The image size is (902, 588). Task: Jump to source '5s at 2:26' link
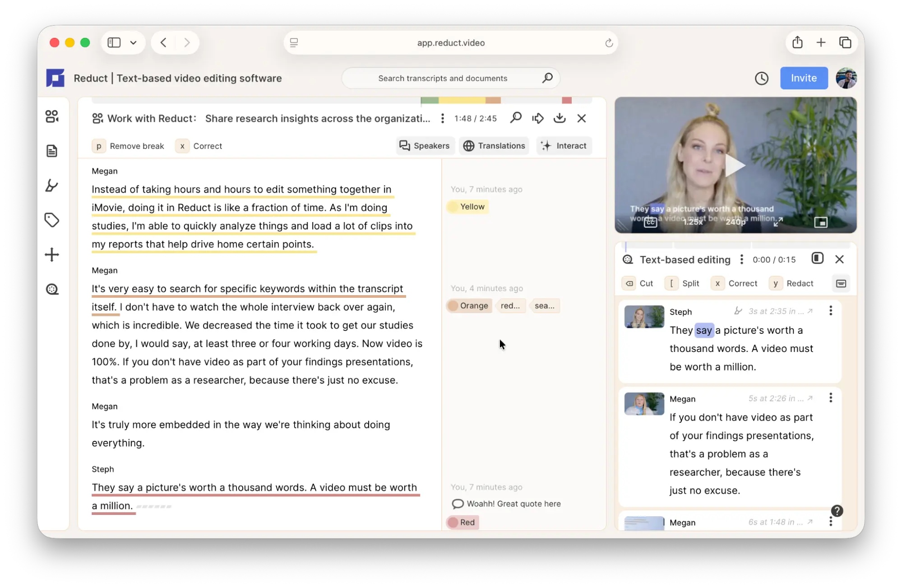(780, 398)
